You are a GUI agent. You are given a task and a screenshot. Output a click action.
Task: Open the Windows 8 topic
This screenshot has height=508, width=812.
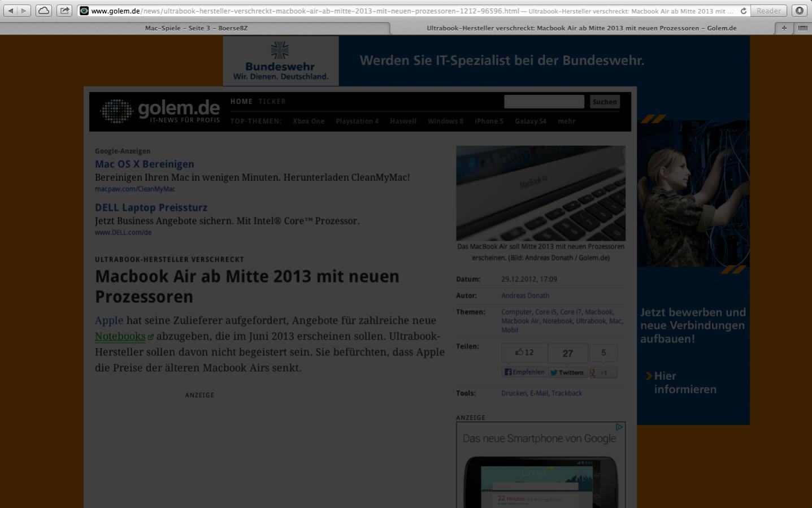[445, 121]
